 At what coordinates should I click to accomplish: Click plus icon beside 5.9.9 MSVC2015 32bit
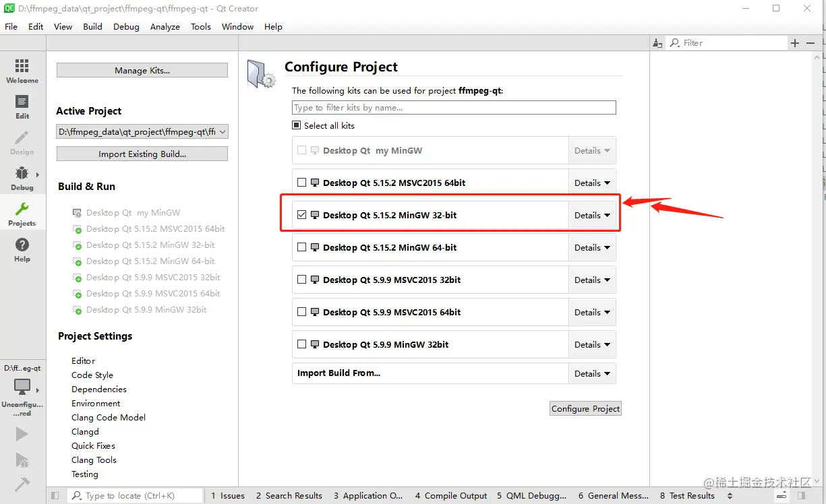[78, 278]
